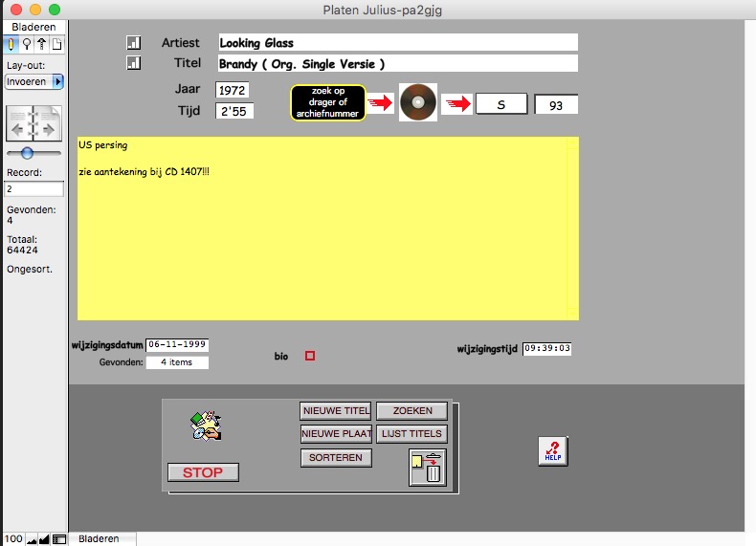
Task: Toggle the status area sidebar button
Action: tap(59, 539)
